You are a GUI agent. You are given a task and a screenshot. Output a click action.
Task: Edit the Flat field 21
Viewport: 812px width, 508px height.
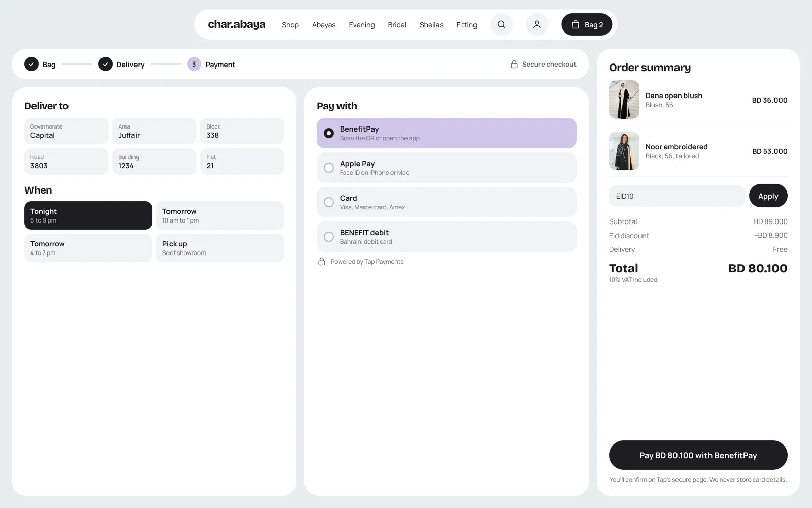tap(242, 162)
